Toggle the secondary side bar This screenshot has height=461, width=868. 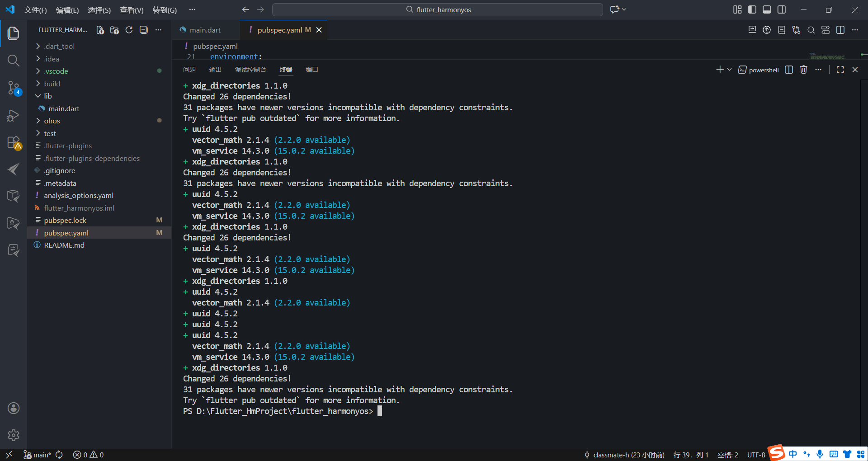(782, 9)
